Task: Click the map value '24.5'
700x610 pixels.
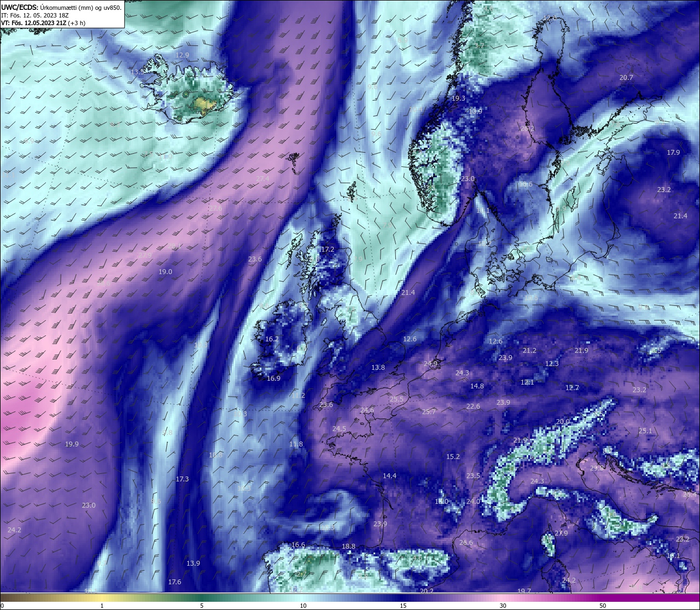Action: (x=339, y=428)
